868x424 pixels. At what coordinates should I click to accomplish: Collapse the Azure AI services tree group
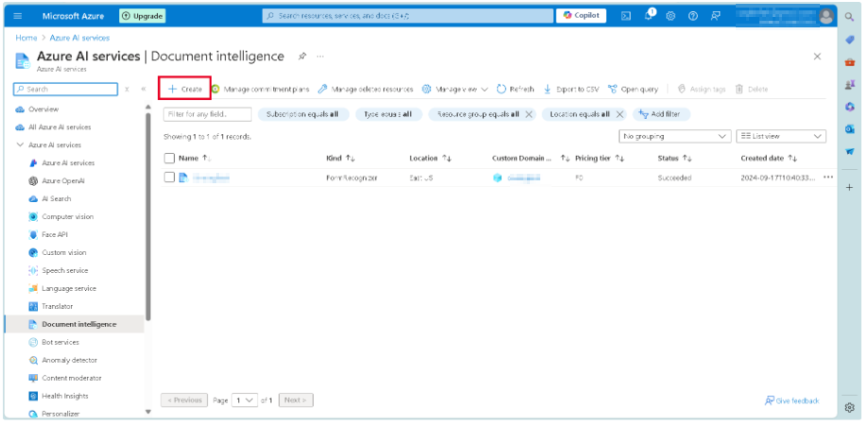[21, 144]
